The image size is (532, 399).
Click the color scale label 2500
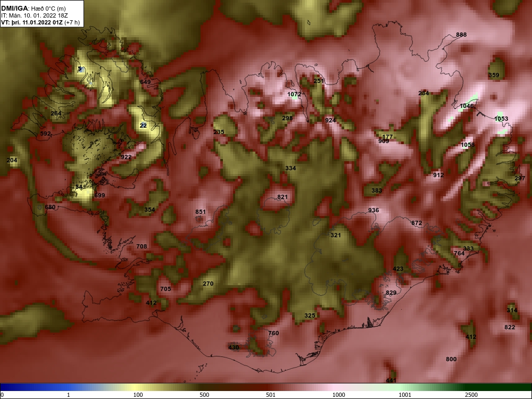tap(471, 395)
